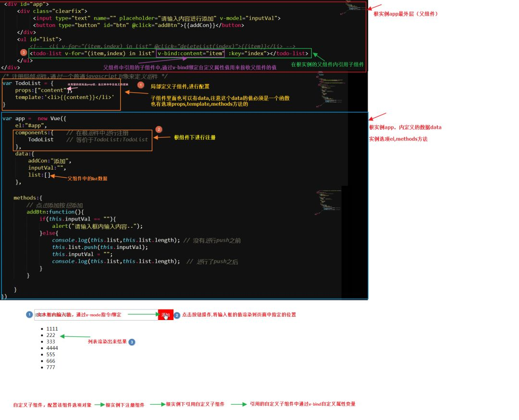Click the 'var TodoList = {' line
Viewport: 519px width, 420px height.
[28, 83]
